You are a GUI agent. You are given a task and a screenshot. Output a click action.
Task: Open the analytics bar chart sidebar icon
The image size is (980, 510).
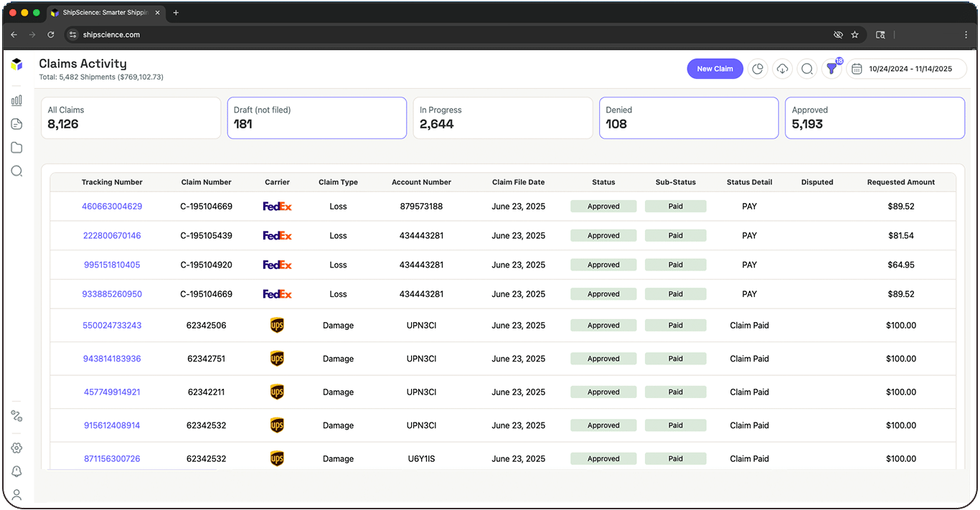pyautogui.click(x=17, y=100)
